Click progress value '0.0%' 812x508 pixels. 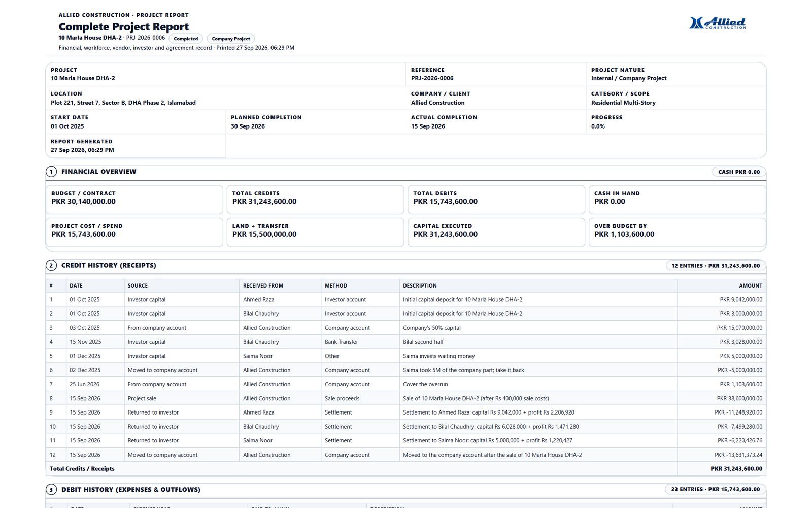(x=598, y=126)
